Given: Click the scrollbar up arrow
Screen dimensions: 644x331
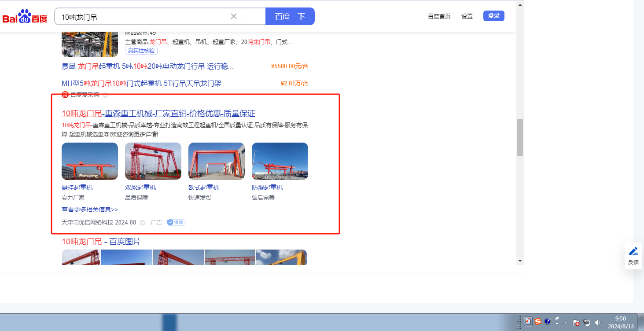Looking at the screenshot, I should point(520,5).
